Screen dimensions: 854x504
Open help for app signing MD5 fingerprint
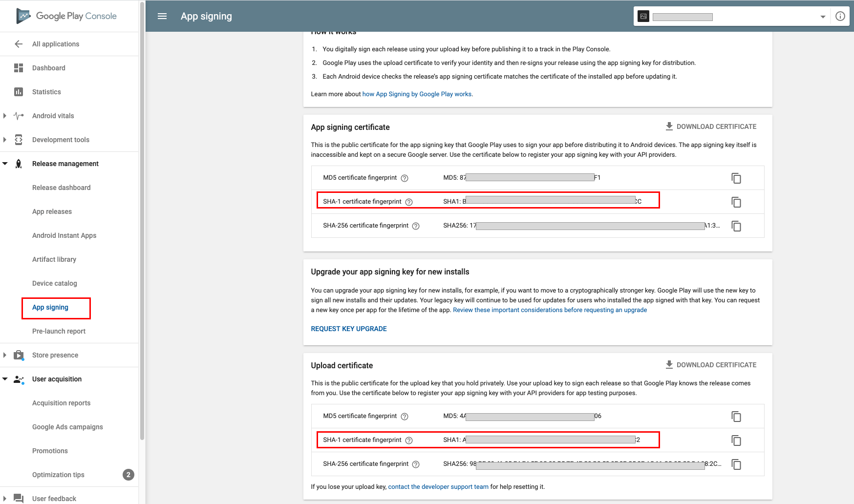pos(405,178)
